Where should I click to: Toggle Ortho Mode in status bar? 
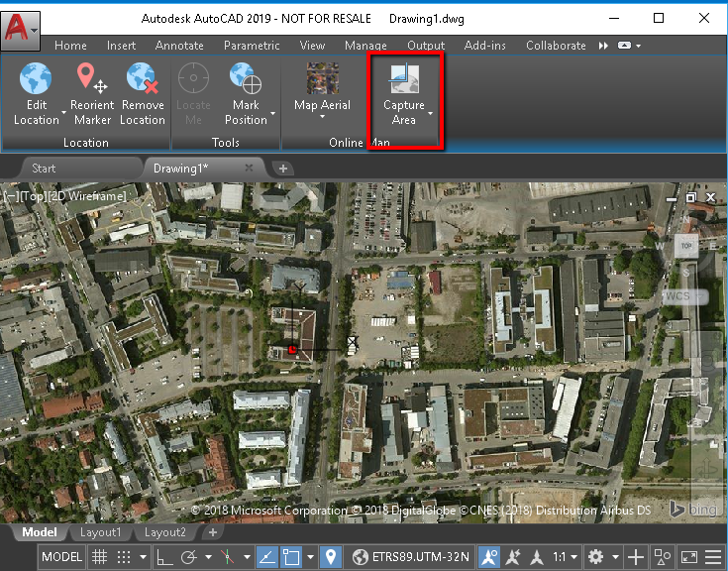[x=164, y=556]
